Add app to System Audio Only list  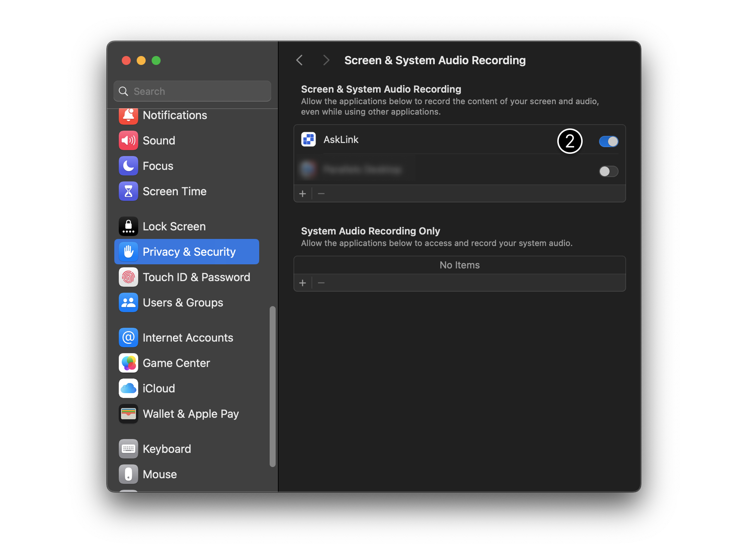(303, 283)
